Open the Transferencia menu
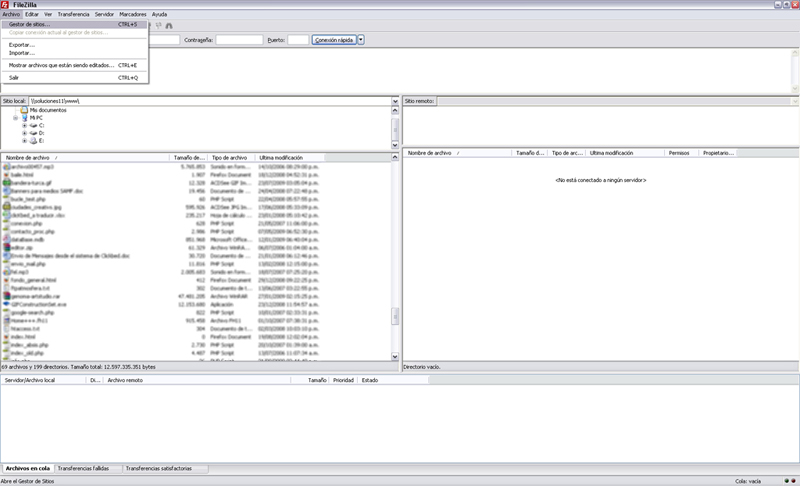This screenshot has width=800, height=486. pyautogui.click(x=73, y=14)
